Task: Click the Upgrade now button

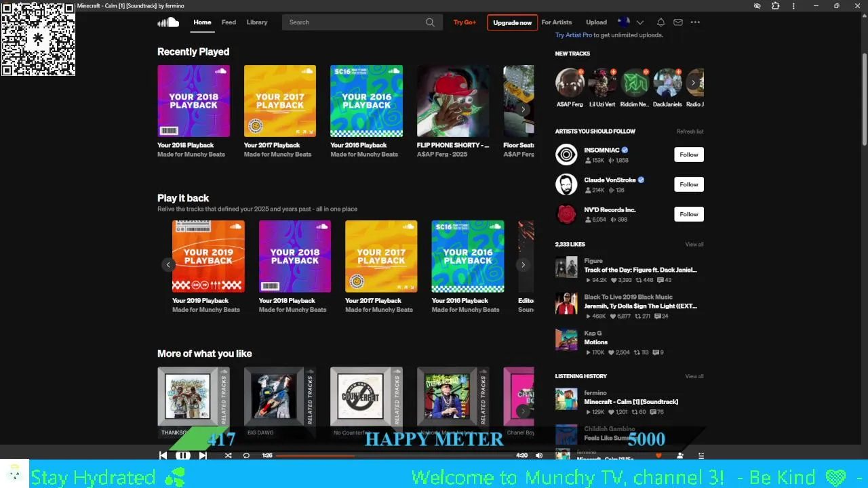Action: (512, 22)
